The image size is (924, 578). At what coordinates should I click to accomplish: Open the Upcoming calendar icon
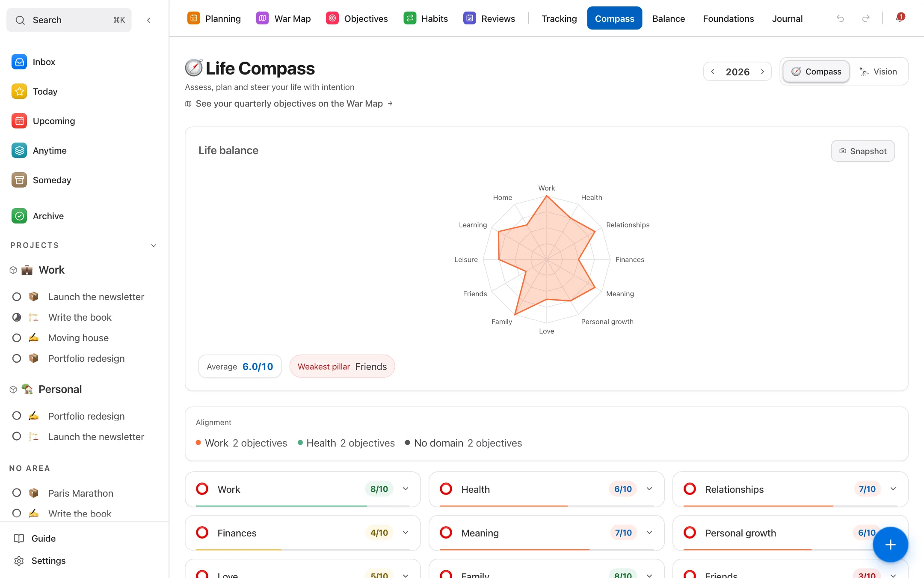pos(19,121)
